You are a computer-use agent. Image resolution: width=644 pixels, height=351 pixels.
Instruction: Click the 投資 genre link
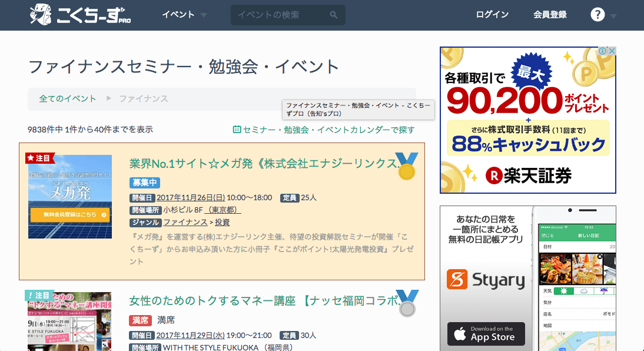tap(222, 222)
